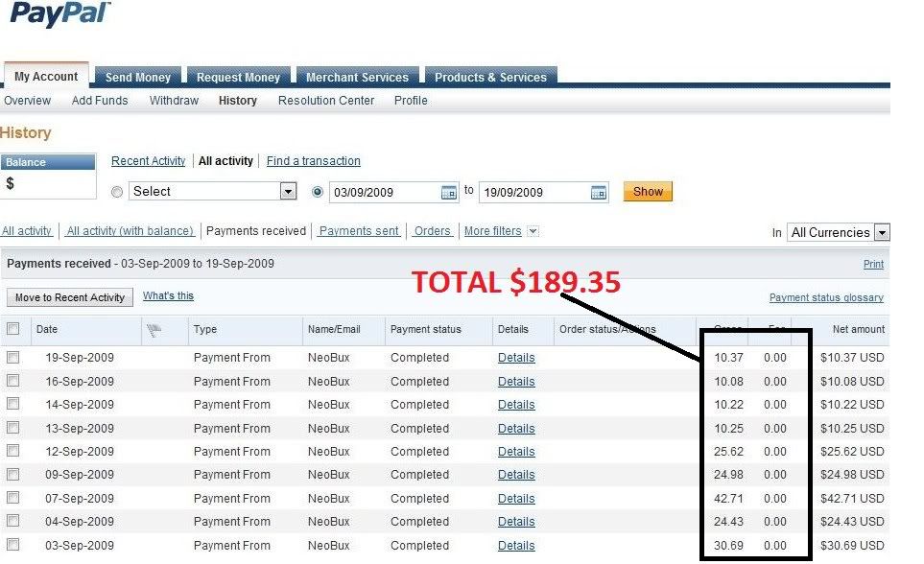Screen dimensions: 924x564
Task: Open Details for 13-Sep-2009 payment
Action: pos(516,429)
